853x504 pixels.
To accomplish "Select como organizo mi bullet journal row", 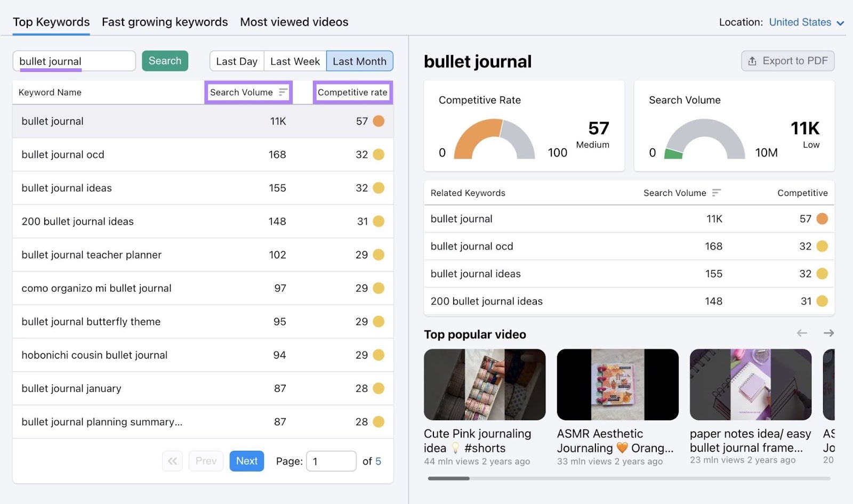I will coord(203,288).
